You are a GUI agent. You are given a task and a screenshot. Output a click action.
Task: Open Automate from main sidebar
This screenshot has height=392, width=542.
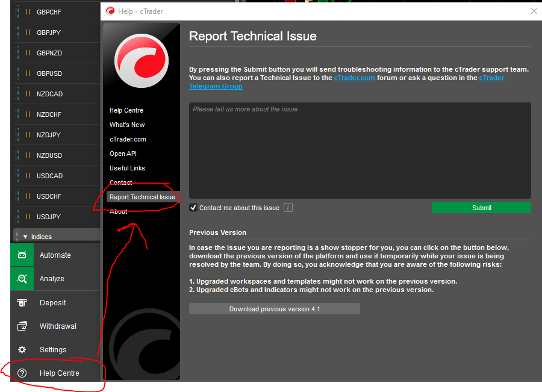(55, 255)
